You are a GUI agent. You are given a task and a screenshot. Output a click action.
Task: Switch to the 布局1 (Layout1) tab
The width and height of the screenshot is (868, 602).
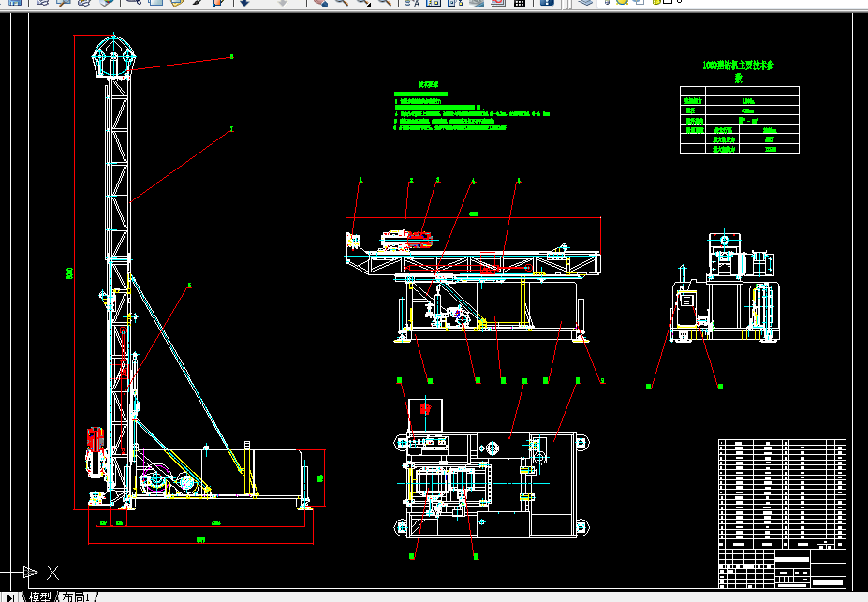tap(76, 596)
